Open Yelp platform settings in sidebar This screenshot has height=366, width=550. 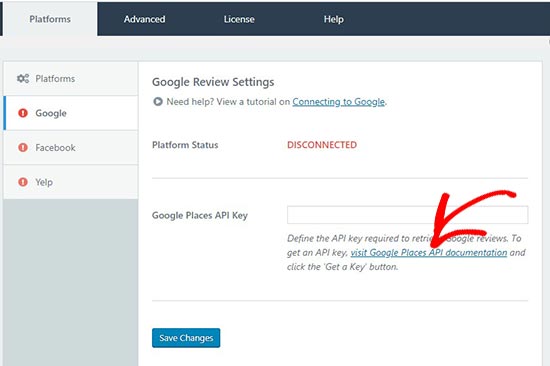click(x=71, y=182)
